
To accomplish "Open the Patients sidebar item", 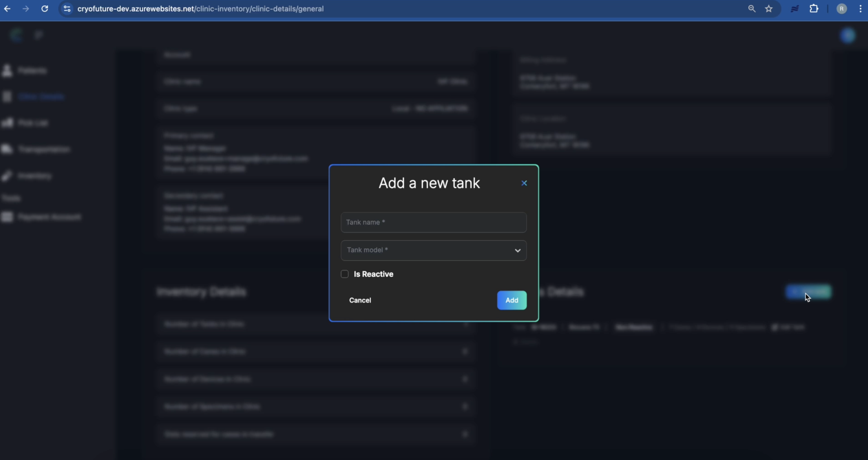I will [32, 70].
